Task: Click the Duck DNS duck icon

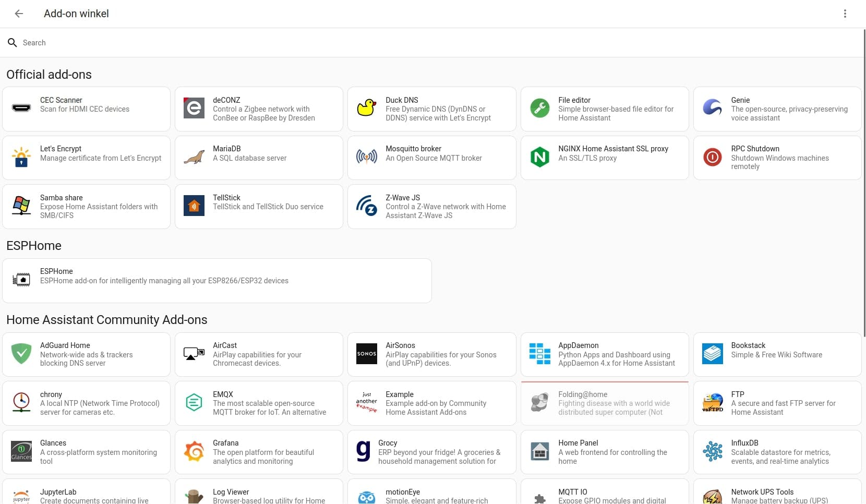Action: (x=367, y=109)
